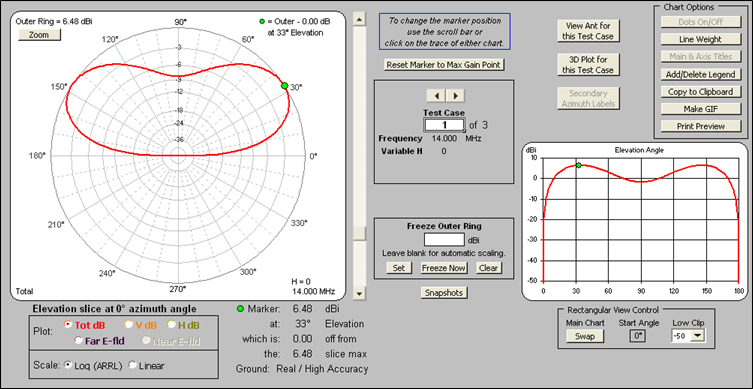Viewport: 753px width, 389px height.
Task: Reset Marker to Max Gain Point
Action: click(x=445, y=65)
